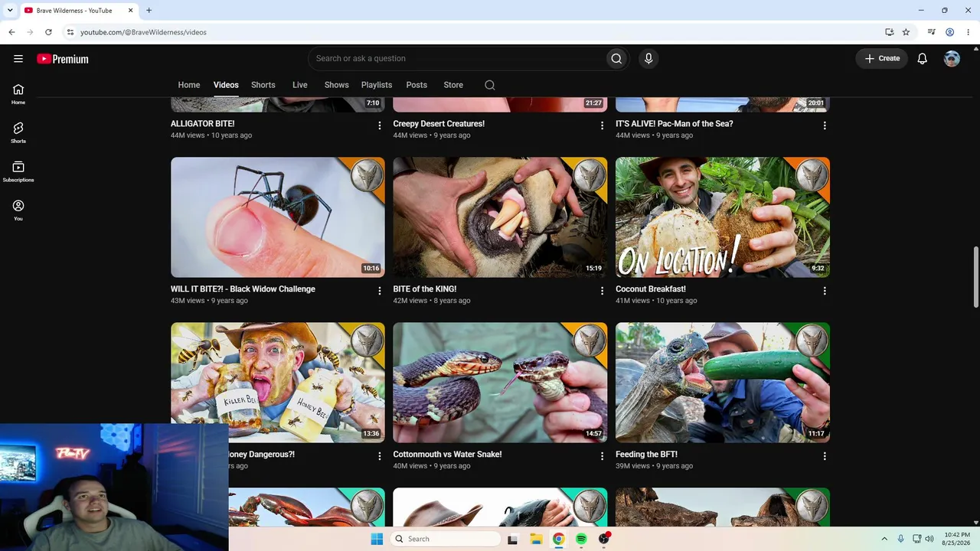Image resolution: width=980 pixels, height=551 pixels.
Task: Install the YouTube app from address bar
Action: coord(889,32)
